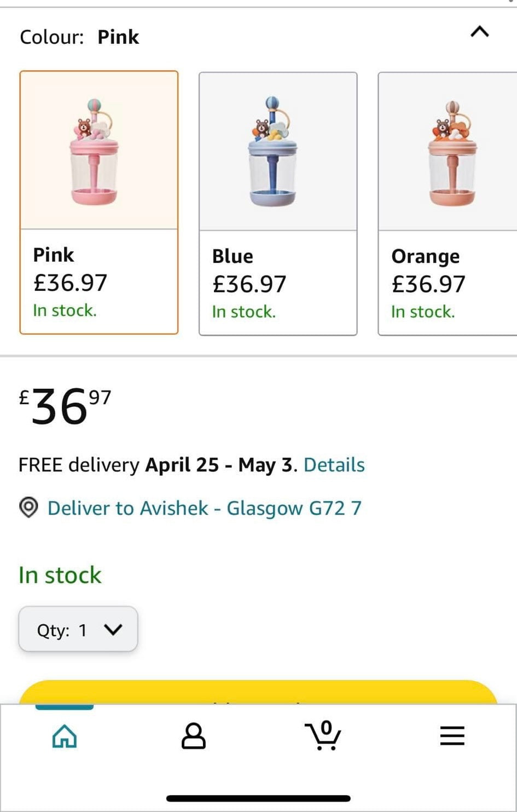Tap the Colour: Pink heading
This screenshot has height=812, width=517.
(79, 37)
